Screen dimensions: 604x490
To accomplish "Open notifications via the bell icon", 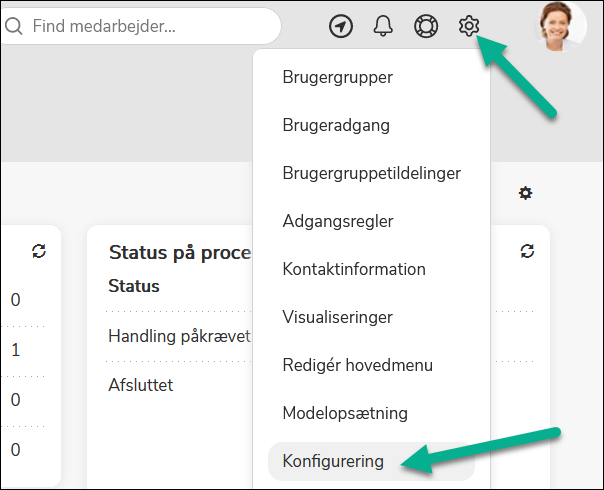I will pyautogui.click(x=383, y=27).
